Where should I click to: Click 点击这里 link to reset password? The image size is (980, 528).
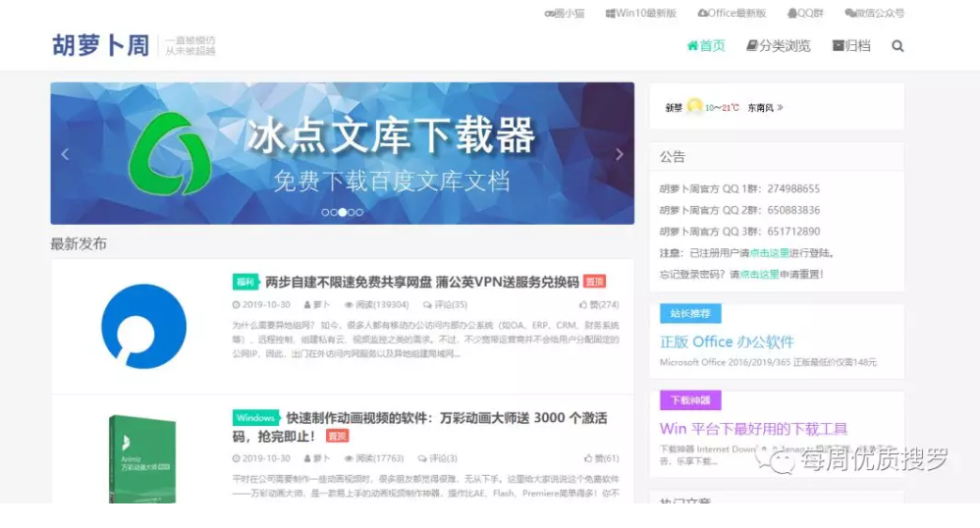(759, 275)
